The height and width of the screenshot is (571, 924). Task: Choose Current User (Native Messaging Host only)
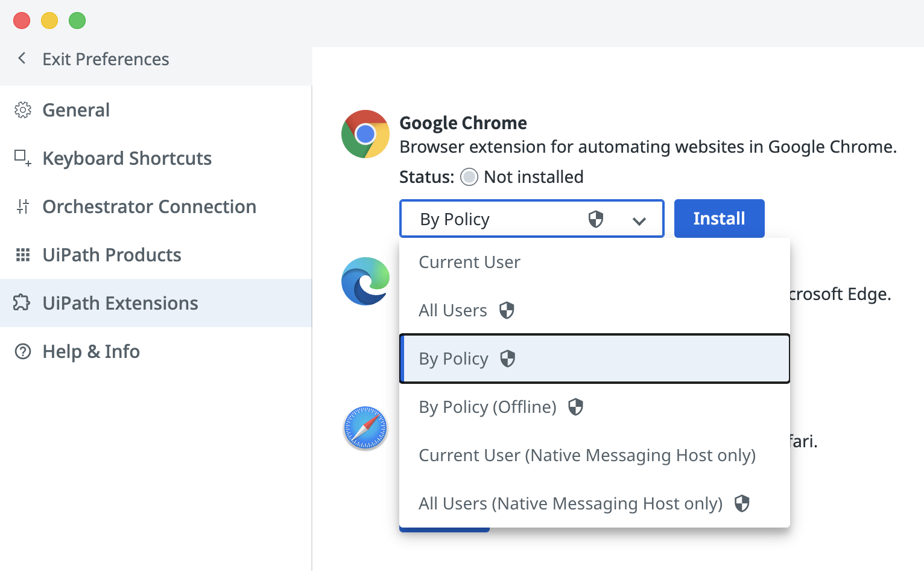point(595,455)
